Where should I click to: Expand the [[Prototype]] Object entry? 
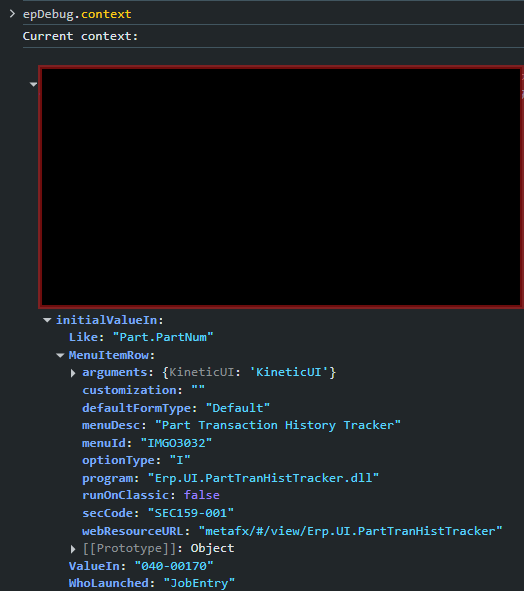(73, 549)
